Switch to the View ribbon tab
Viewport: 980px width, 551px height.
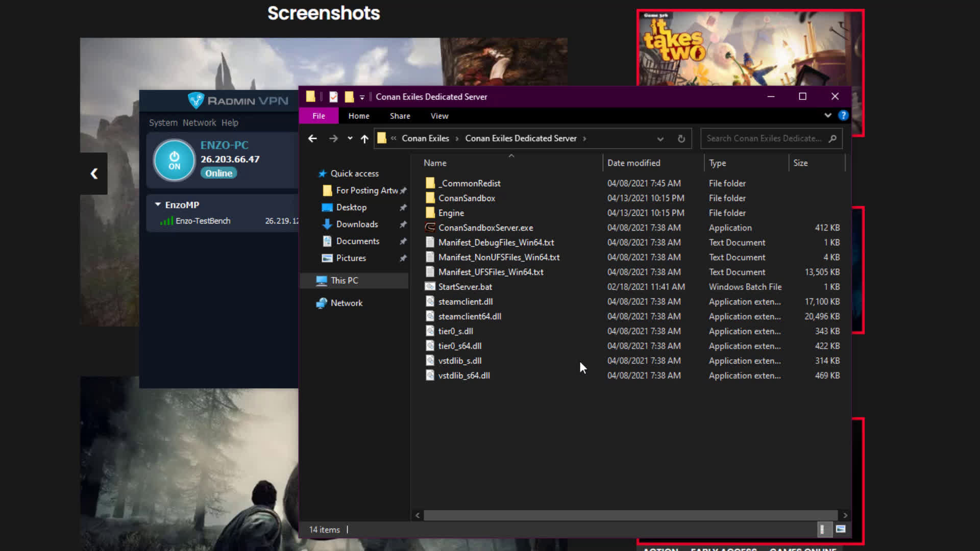click(x=439, y=116)
